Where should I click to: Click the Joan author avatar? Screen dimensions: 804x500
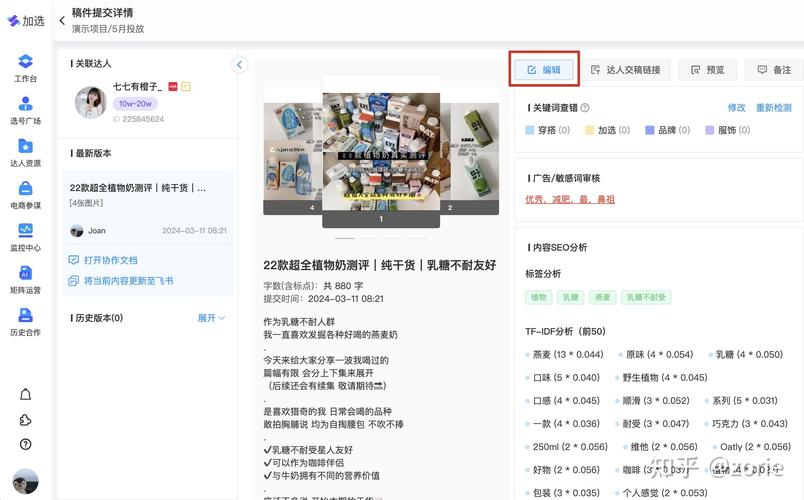pos(77,231)
